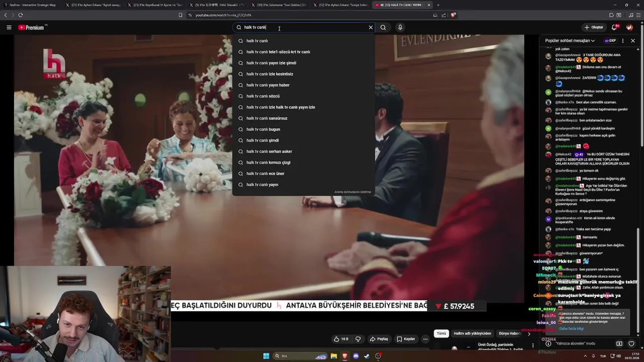
Task: Start voice search with microphone
Action: [400, 28]
